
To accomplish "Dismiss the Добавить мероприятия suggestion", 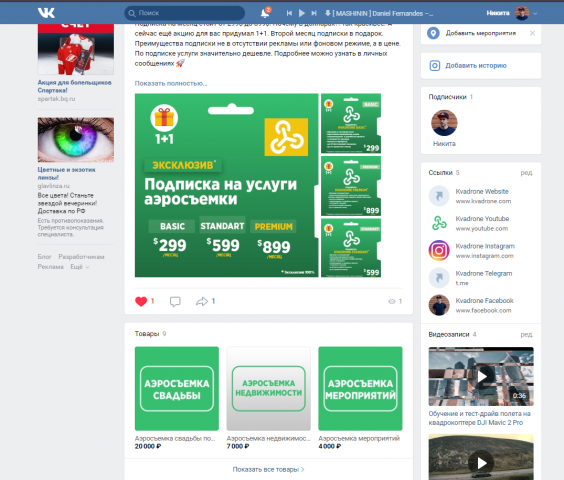I will click(532, 33).
